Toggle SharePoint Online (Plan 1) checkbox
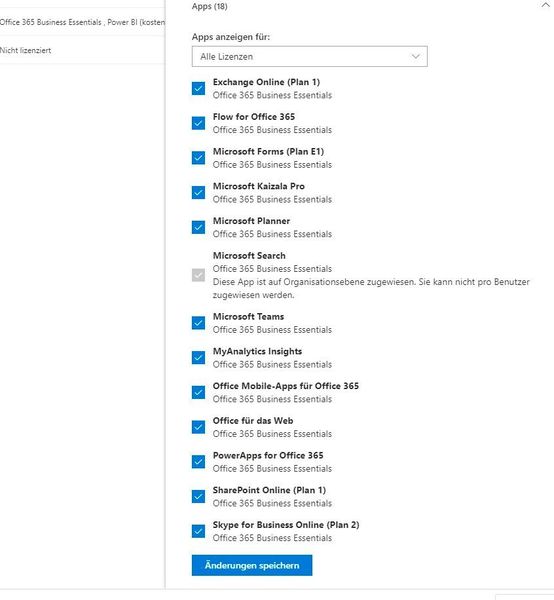Image resolution: width=554 pixels, height=600 pixels. coord(198,496)
